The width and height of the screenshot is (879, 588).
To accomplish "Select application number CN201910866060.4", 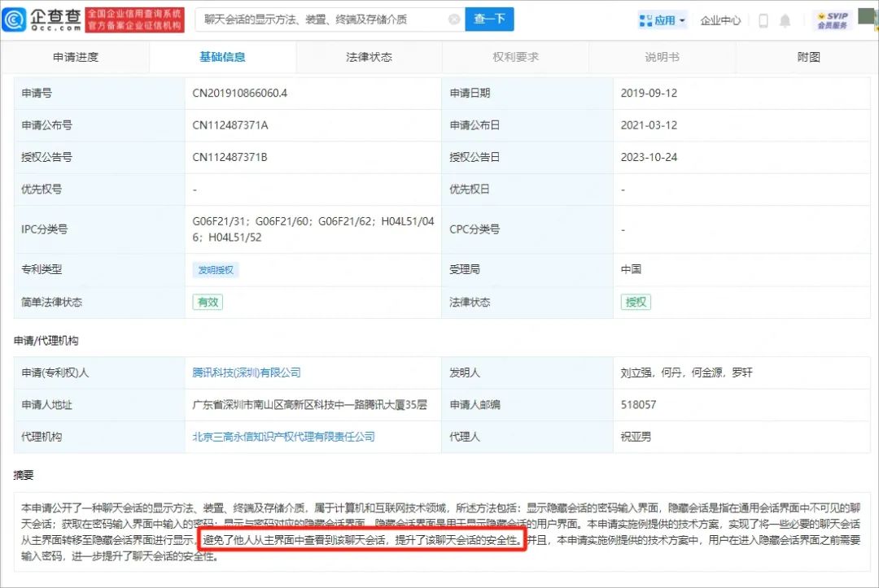I will 239,94.
